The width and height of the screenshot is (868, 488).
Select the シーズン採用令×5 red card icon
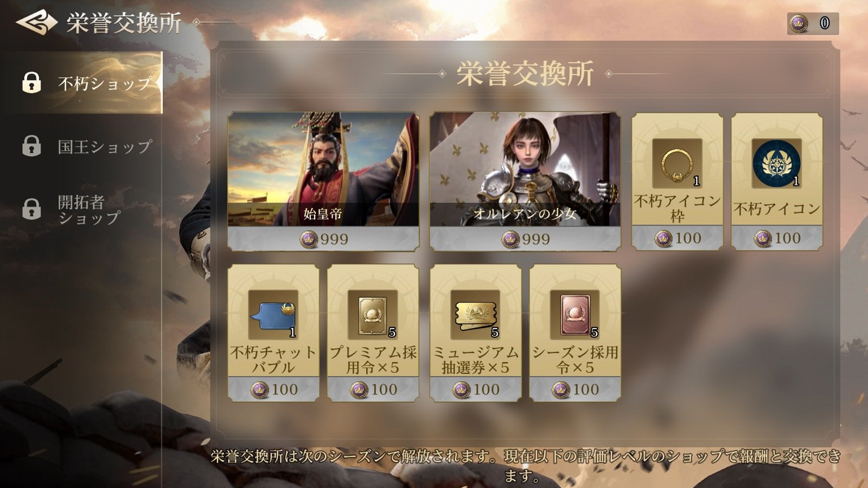[575, 315]
